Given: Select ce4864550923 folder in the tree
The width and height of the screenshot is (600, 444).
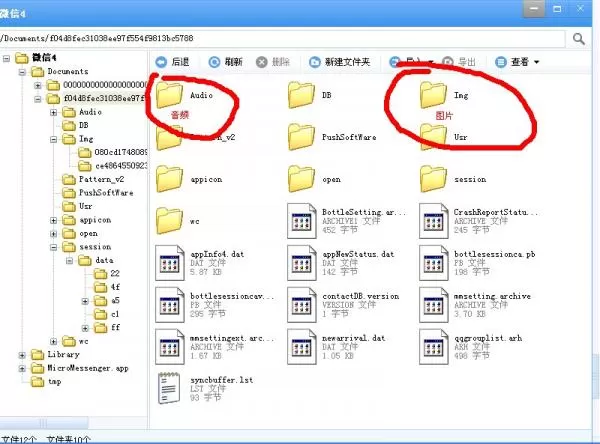Looking at the screenshot, I should [112, 166].
